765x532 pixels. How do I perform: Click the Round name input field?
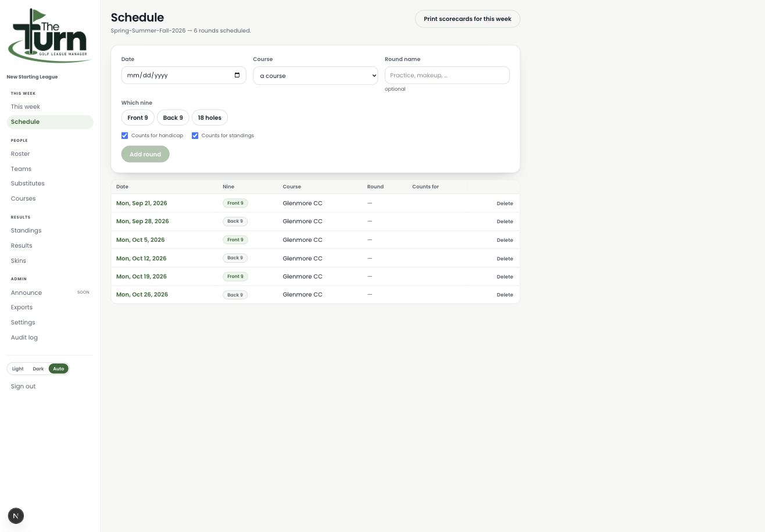point(447,75)
